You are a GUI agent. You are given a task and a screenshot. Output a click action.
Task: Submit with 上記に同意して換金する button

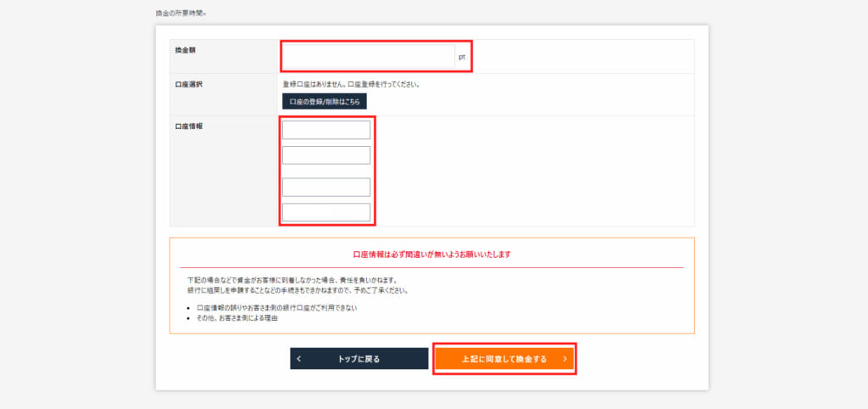point(504,359)
